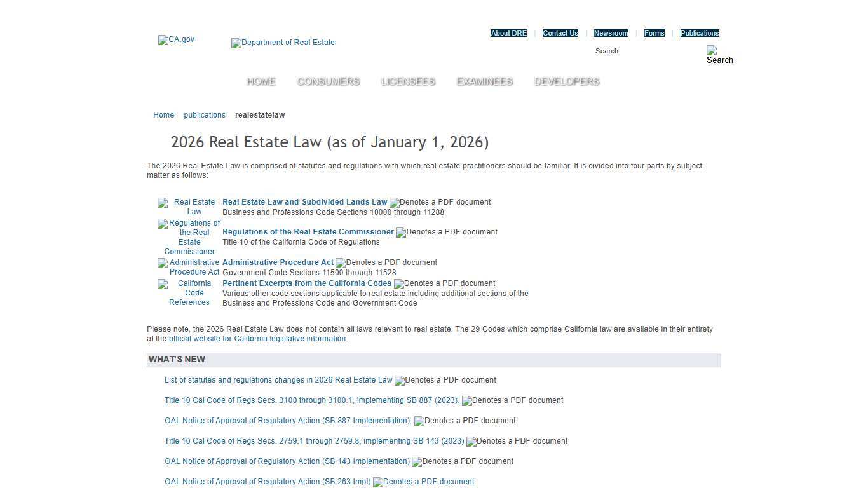Open the list of 2026 Real Estate Law changes

(x=278, y=379)
